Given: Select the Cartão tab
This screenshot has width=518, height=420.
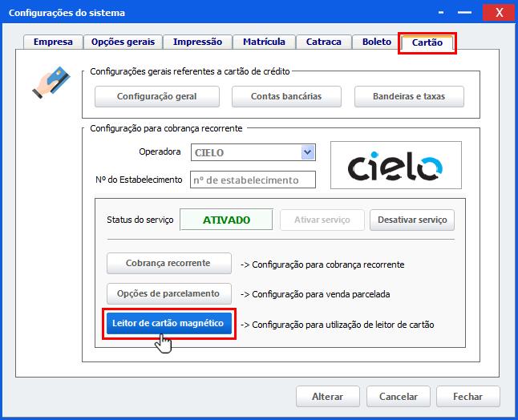Looking at the screenshot, I should coord(427,43).
